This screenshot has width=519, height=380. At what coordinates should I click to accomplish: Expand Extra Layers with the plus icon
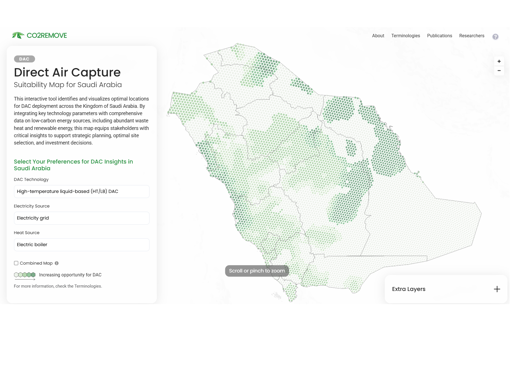(x=497, y=289)
